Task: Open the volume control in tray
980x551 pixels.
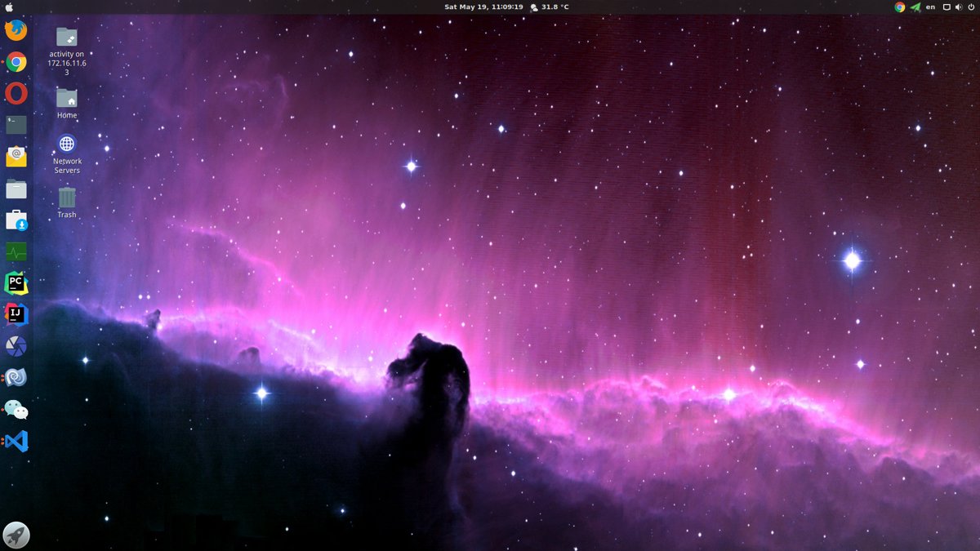Action: point(959,7)
